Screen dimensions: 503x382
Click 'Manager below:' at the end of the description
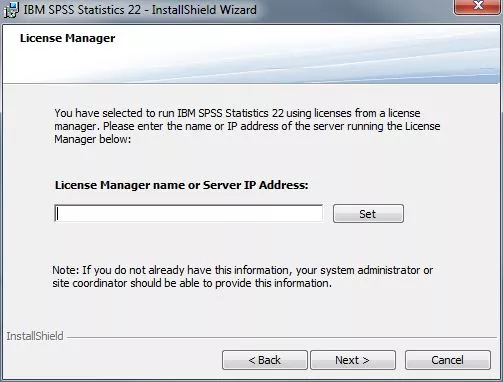click(93, 139)
